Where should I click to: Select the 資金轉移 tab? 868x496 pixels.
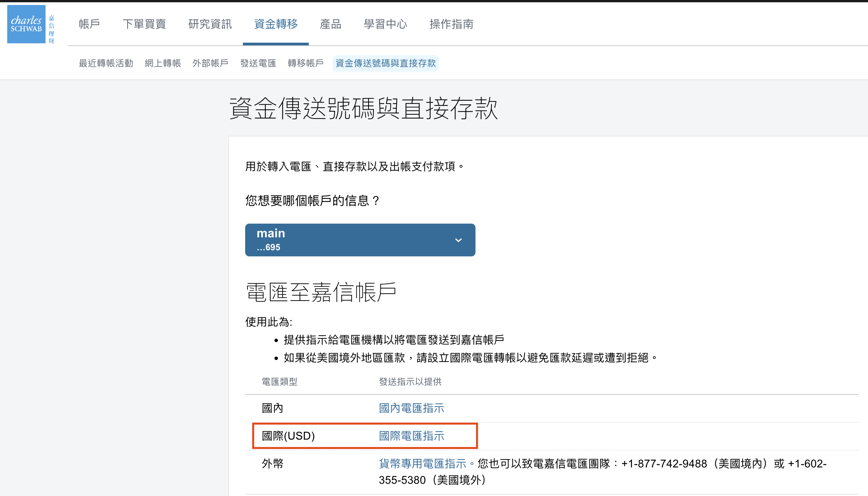pyautogui.click(x=276, y=24)
